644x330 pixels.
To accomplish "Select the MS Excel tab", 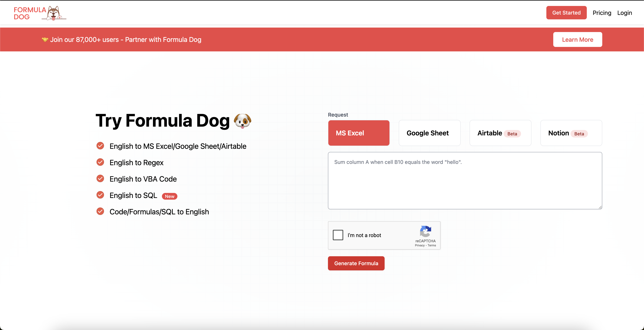I will tap(359, 133).
